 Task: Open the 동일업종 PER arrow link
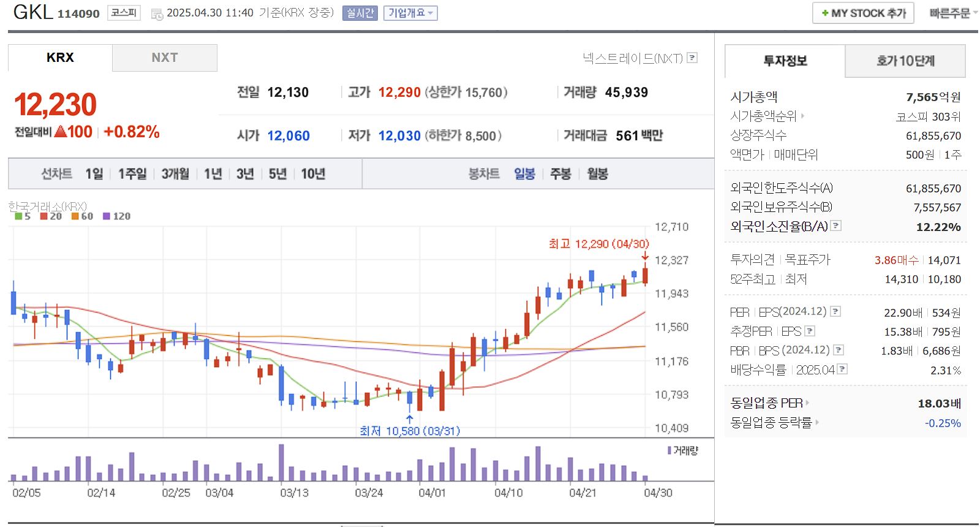[x=807, y=403]
